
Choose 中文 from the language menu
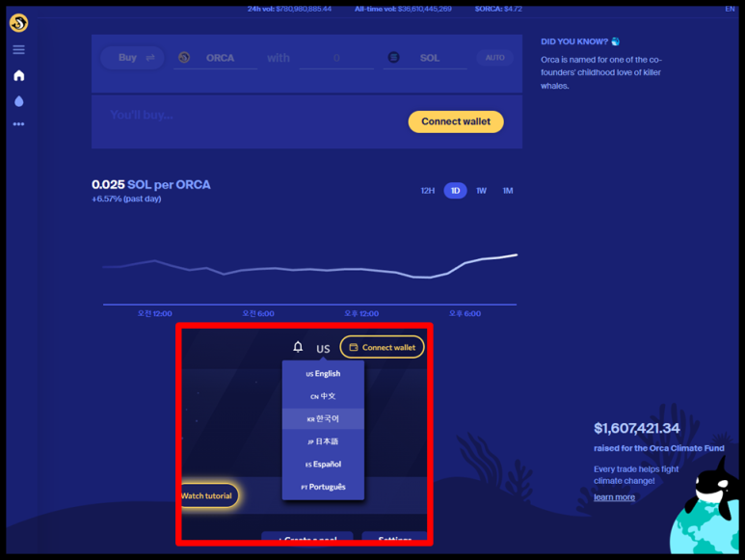tap(323, 396)
